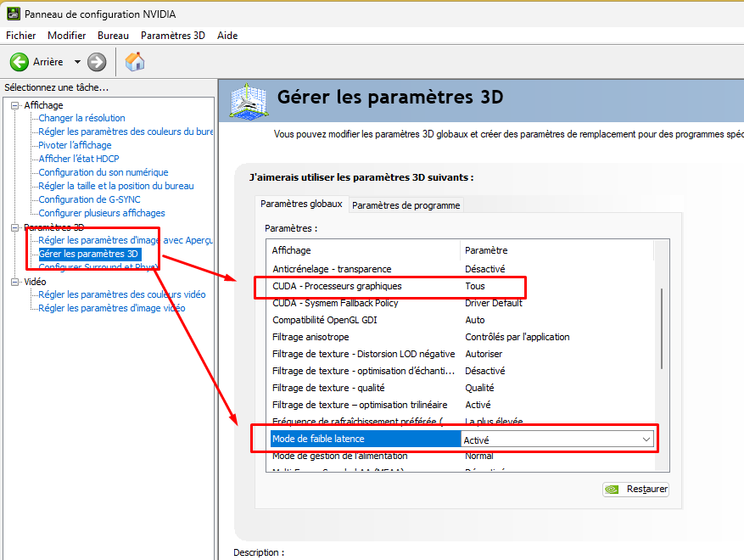744x560 pixels.
Task: Collapse the Vidéo tree node
Action: 15,282
